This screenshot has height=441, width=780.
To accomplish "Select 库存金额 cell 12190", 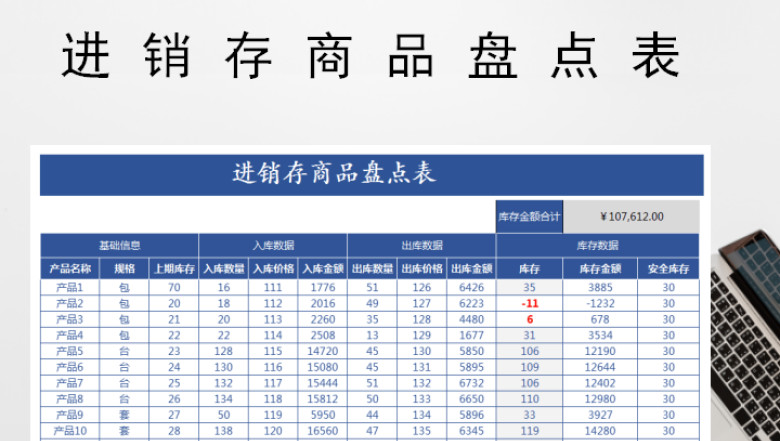I will coord(600,351).
